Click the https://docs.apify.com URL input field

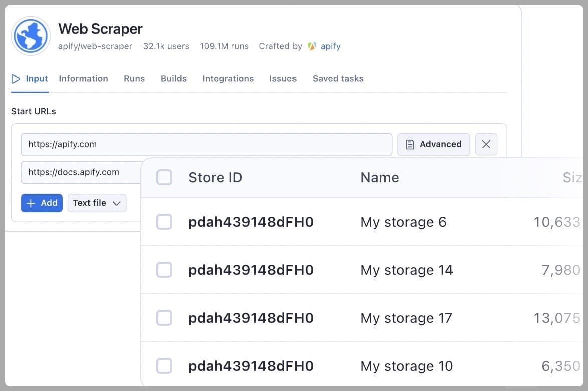pos(80,172)
